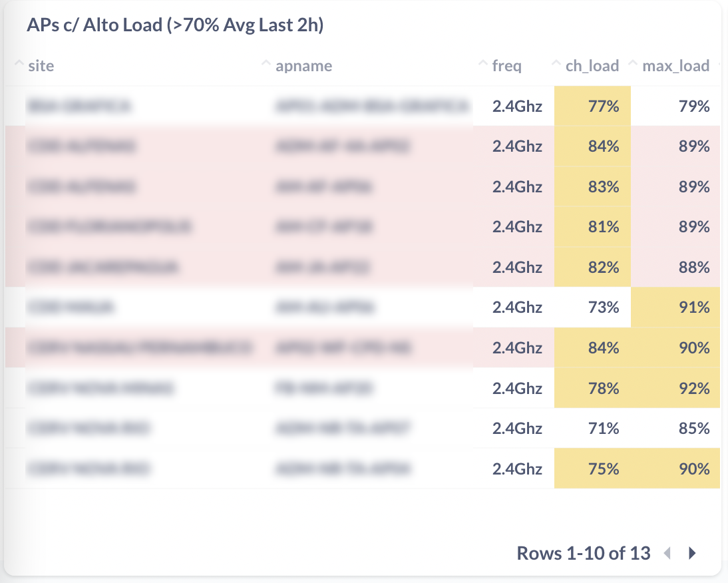
Task: Click the ch_load column header label
Action: point(592,65)
